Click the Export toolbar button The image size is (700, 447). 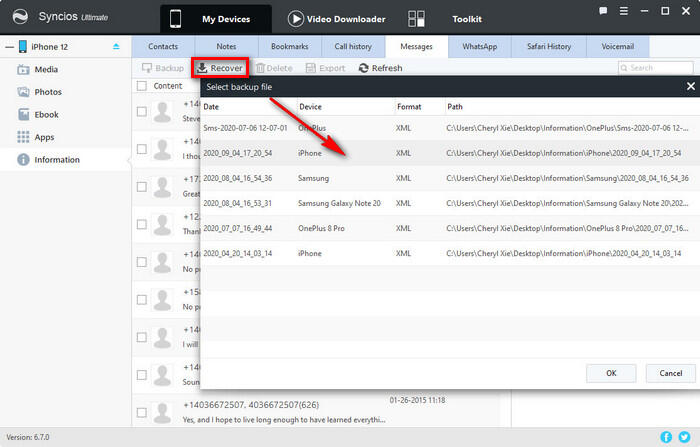[325, 68]
